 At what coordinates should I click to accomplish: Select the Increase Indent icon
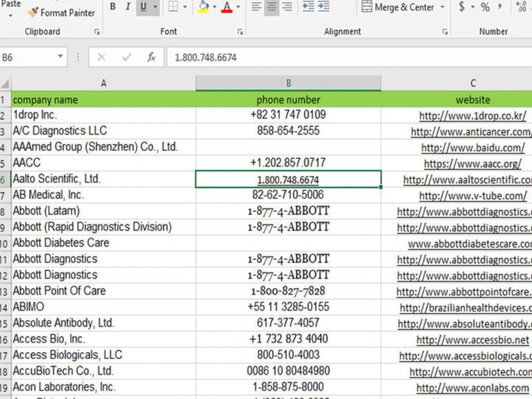(x=323, y=7)
